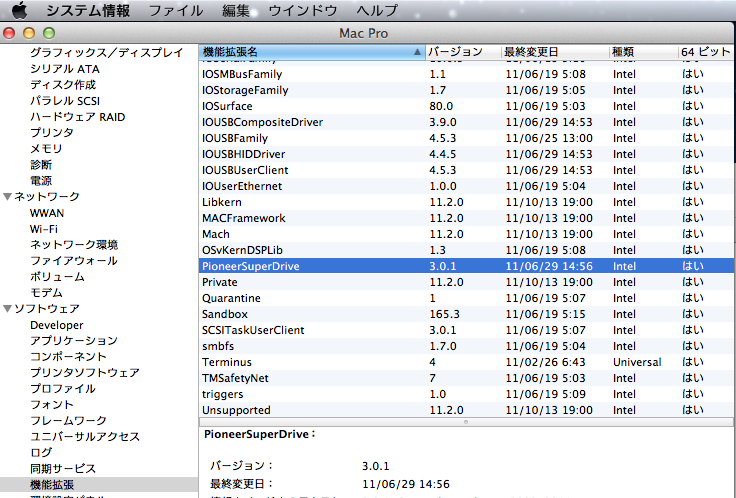
Task: Select the Quarantine row
Action: (x=466, y=298)
